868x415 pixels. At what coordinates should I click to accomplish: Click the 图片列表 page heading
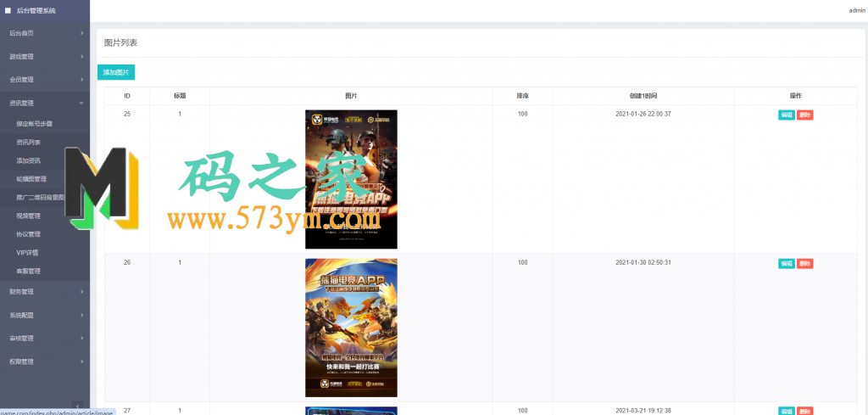click(x=120, y=42)
